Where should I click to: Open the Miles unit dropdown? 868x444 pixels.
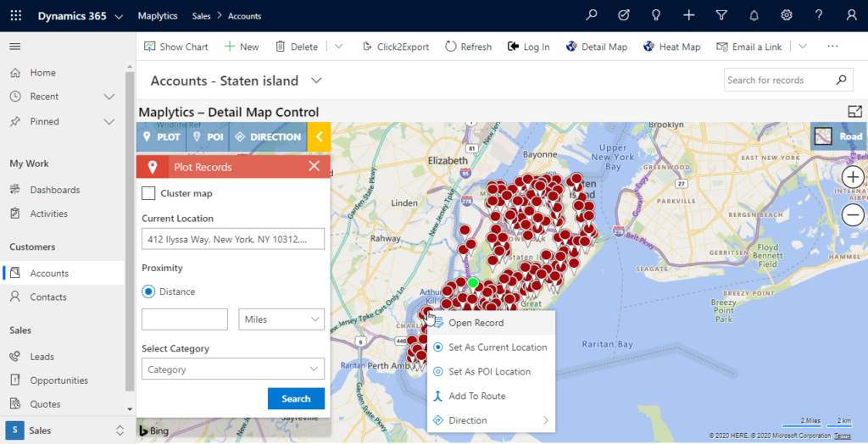tap(281, 319)
